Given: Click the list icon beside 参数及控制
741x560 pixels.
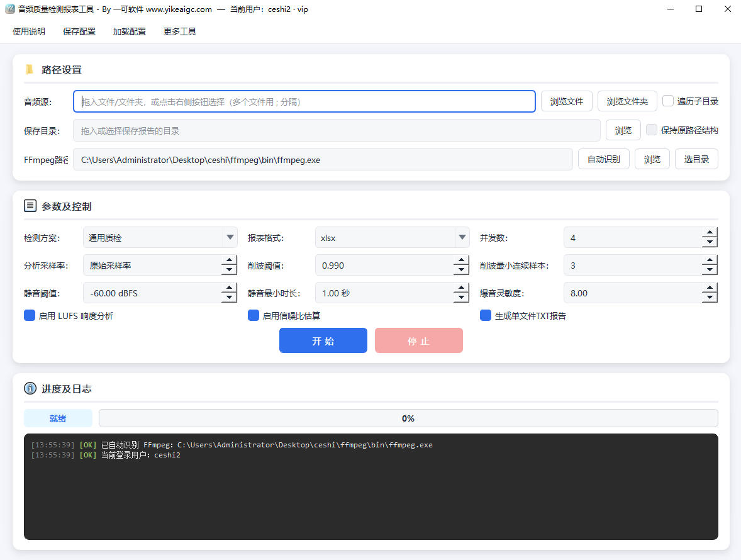Looking at the screenshot, I should tap(30, 206).
